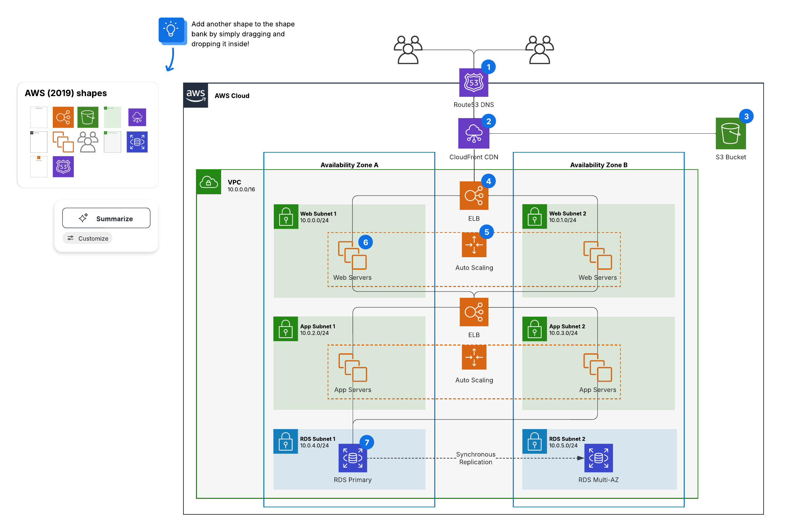Select the ELB icon marked 4
Screen dimensions: 812x532
[474, 196]
